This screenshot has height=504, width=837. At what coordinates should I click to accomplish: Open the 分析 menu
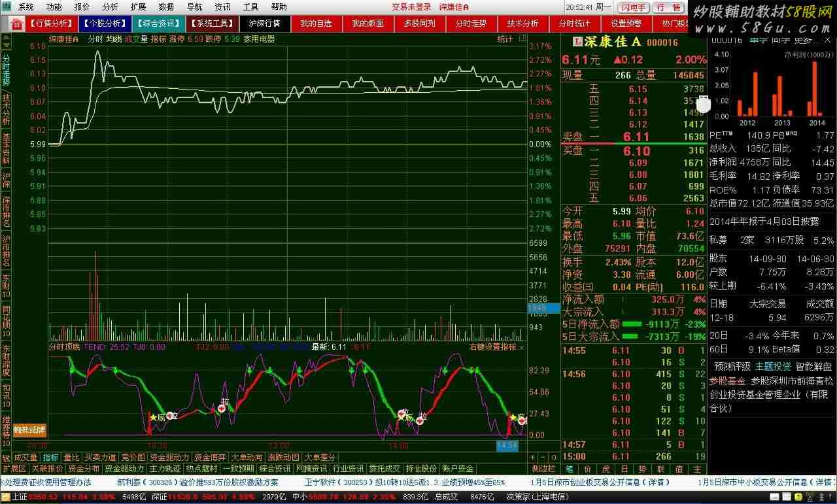click(x=111, y=7)
